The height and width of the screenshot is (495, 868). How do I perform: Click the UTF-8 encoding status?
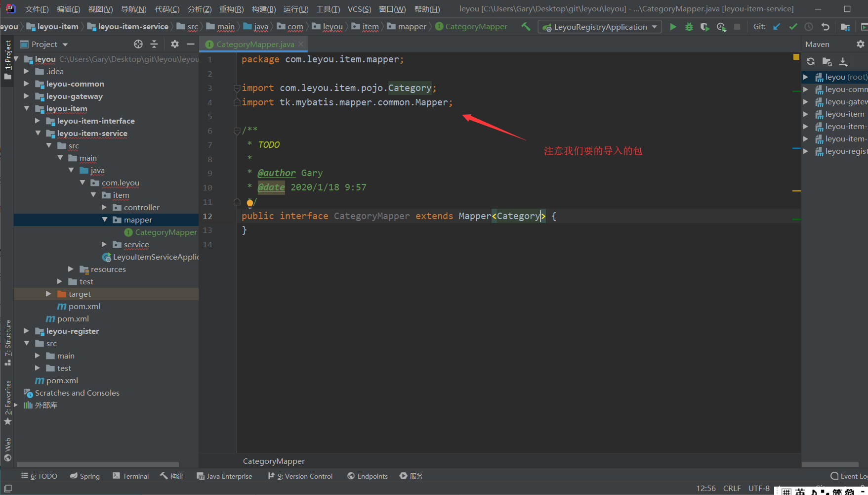click(759, 488)
